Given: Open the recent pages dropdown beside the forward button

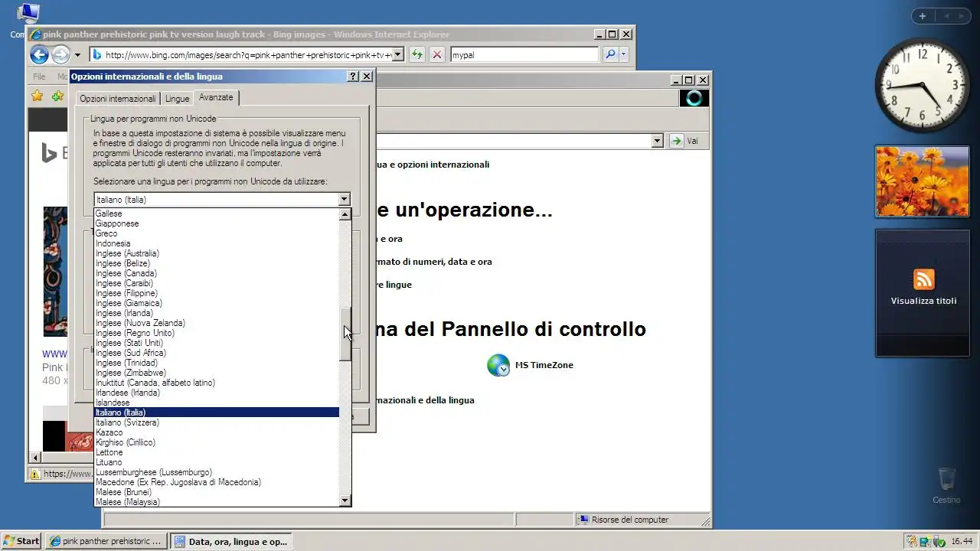Looking at the screenshot, I should (77, 55).
